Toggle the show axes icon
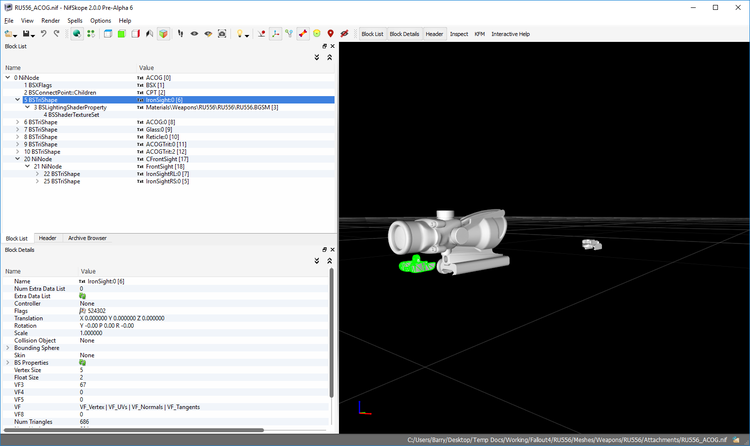Viewport: 750px width, 446px height. click(276, 34)
